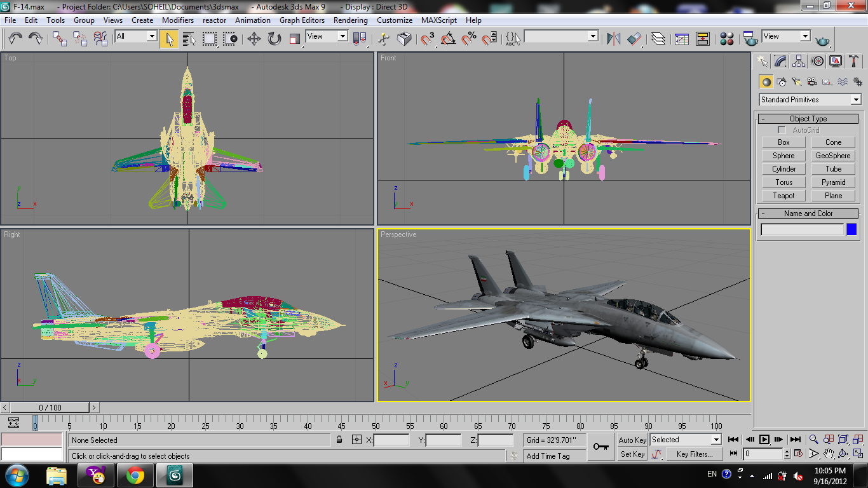Enable the AutoGrid checkbox
Viewport: 868px width, 488px height.
tap(782, 130)
